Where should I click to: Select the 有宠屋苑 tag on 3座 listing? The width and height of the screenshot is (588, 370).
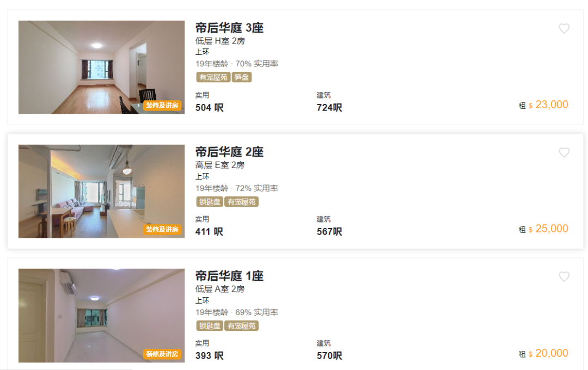point(213,77)
